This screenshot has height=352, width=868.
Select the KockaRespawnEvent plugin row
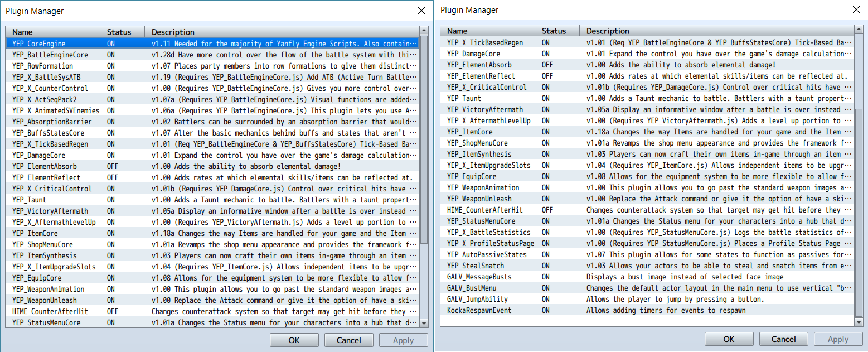click(x=647, y=310)
